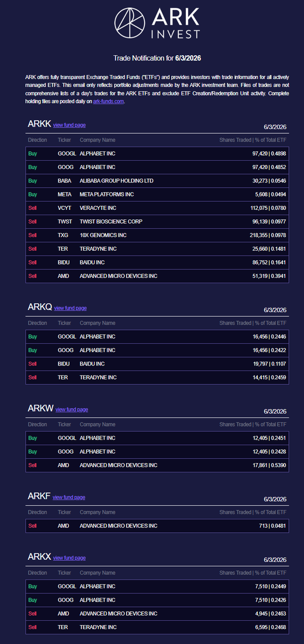Click AMD ticker in ARKW table
The height and width of the screenshot is (644, 304).
click(x=63, y=465)
